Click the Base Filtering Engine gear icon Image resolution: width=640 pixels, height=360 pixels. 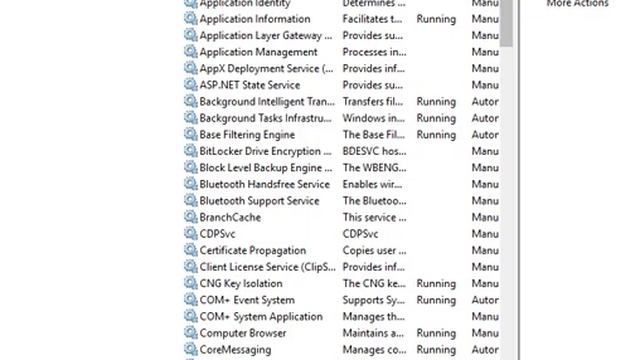pyautogui.click(x=191, y=134)
